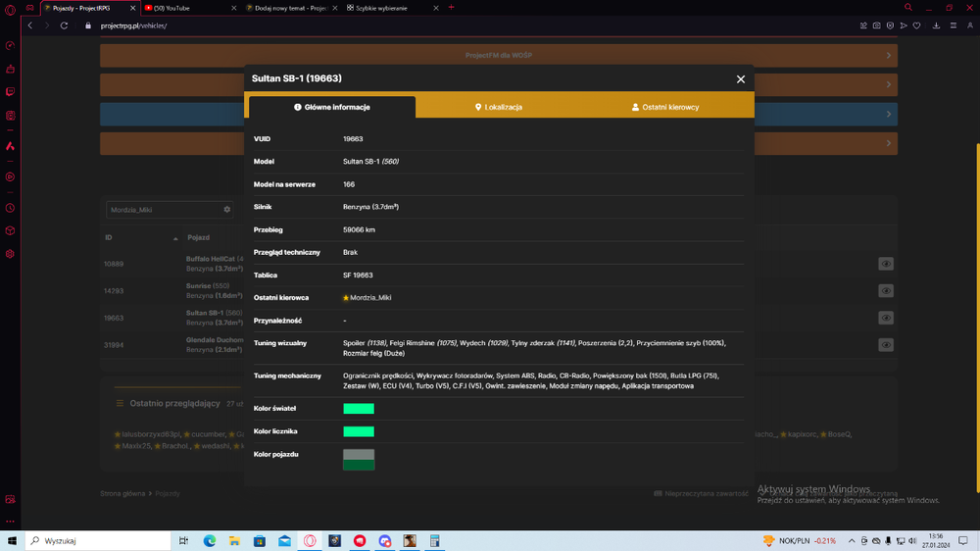
Task: Click the Kolor świateł green swatch
Action: click(359, 409)
